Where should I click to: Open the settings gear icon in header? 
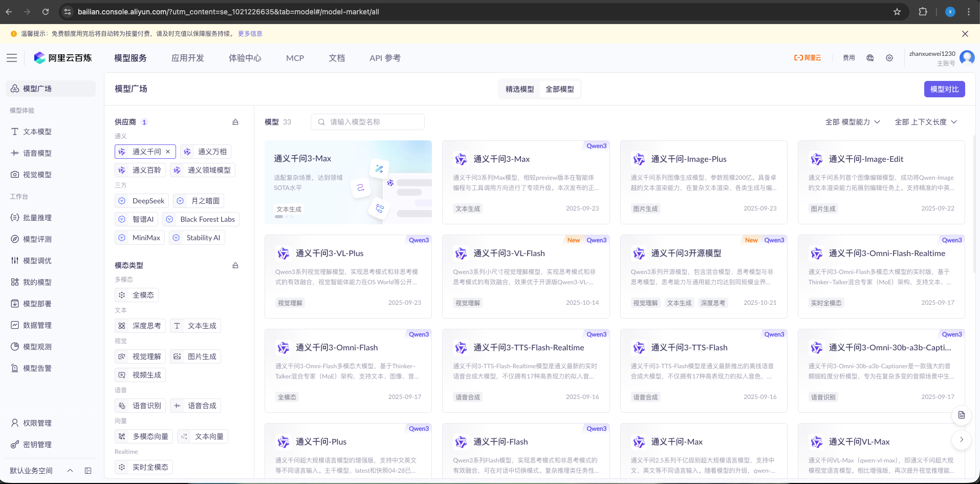889,58
